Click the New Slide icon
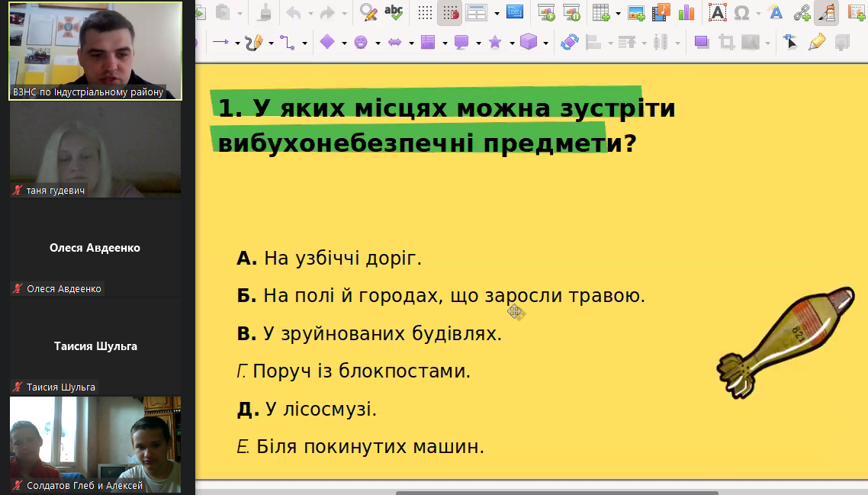Image resolution: width=868 pixels, height=495 pixels. click(856, 12)
